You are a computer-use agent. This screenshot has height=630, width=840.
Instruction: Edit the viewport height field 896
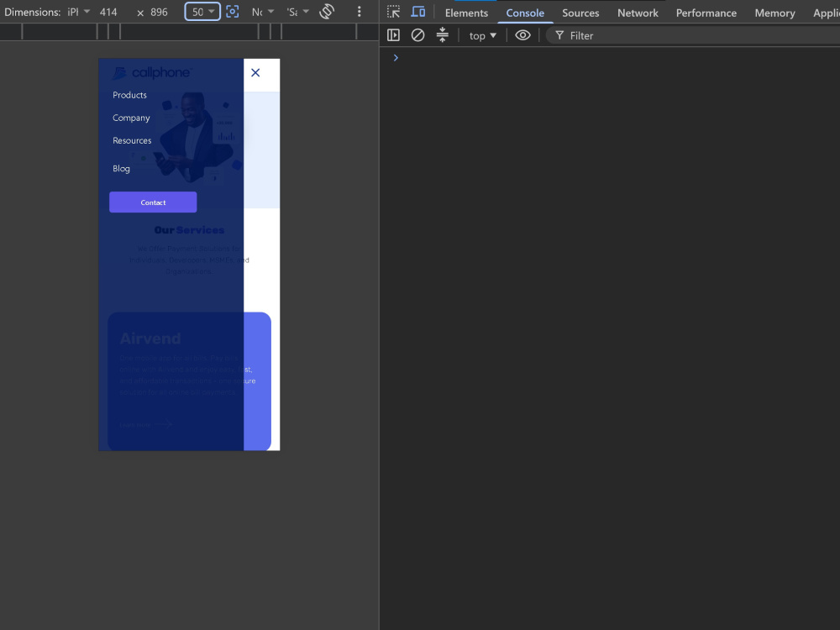coord(159,12)
